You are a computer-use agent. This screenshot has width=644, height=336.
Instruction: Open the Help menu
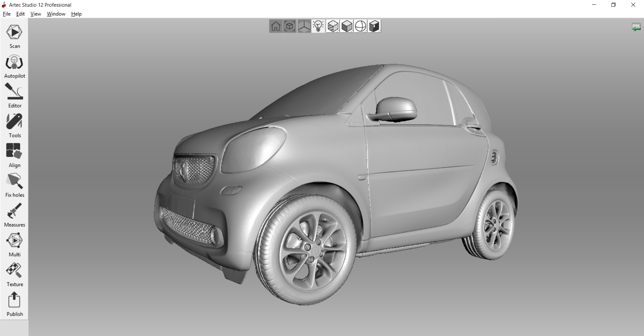click(x=76, y=14)
